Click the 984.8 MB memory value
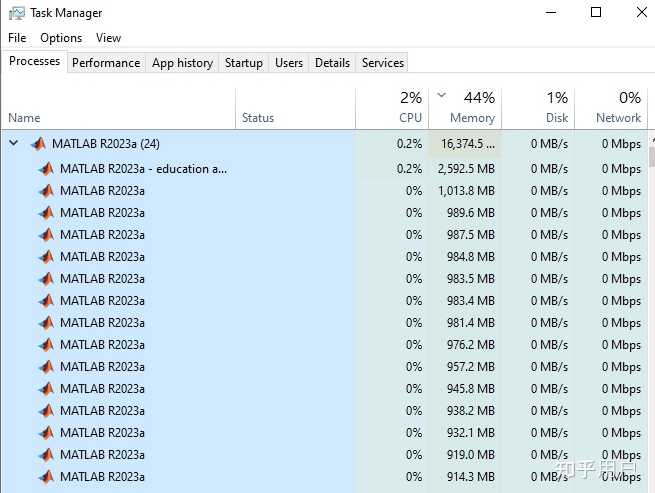This screenshot has width=655, height=493. pos(471,257)
